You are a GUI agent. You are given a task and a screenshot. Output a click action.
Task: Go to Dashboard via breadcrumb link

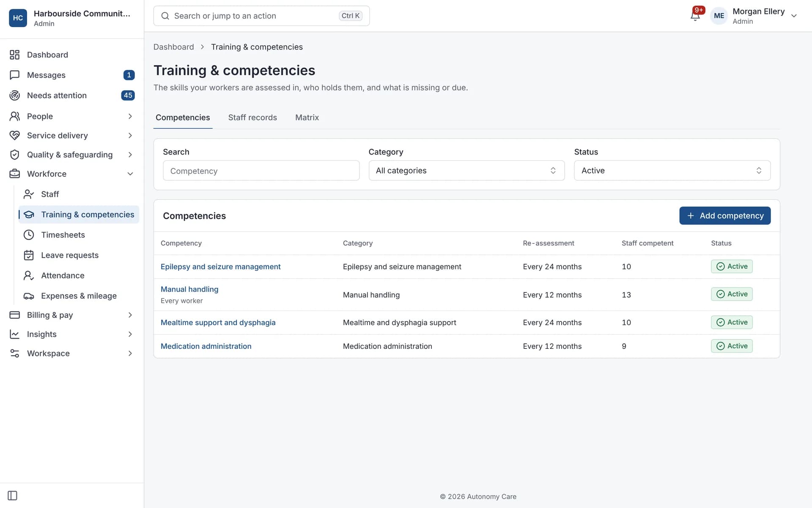tap(173, 47)
